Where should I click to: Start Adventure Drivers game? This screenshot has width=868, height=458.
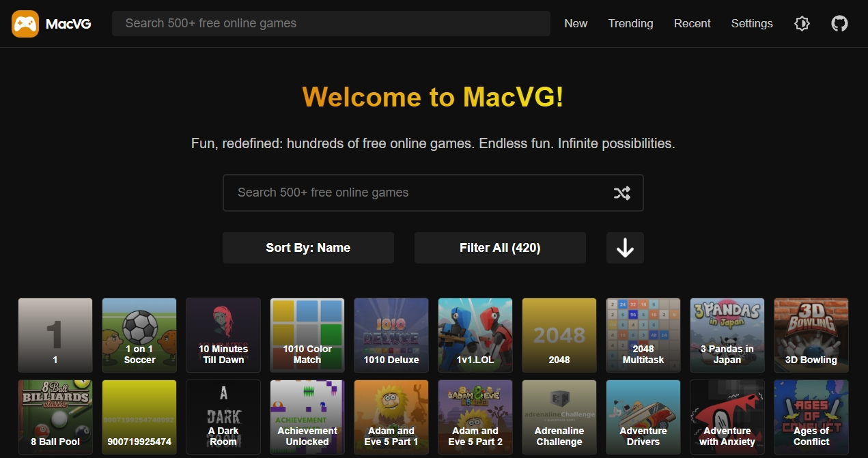643,417
